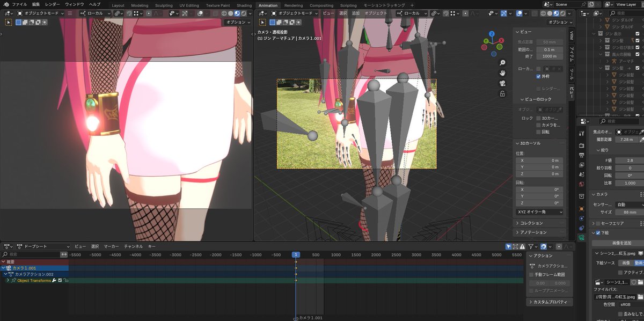The height and width of the screenshot is (321, 644).
Task: Toggle the 風火の腕輪 collection checkbox
Action: point(638,54)
